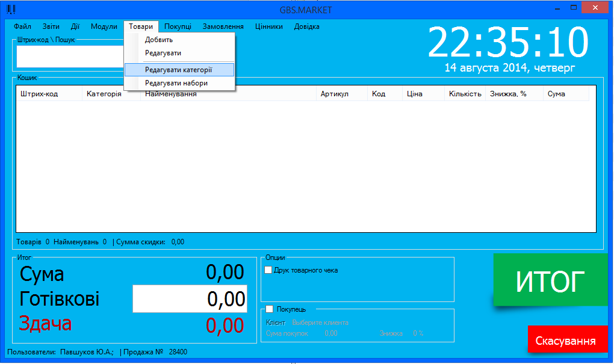Click the Выберите клиента link
The width and height of the screenshot is (614, 364).
320,322
